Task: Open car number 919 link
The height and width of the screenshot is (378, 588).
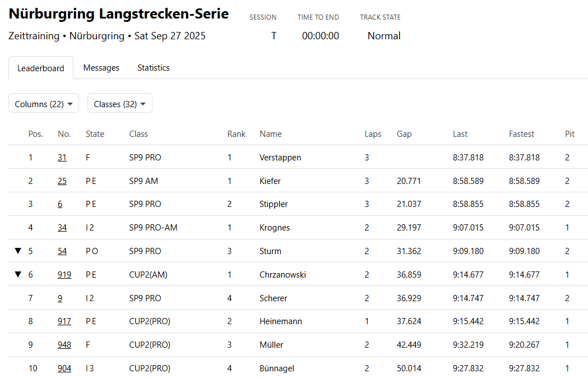Action: [x=64, y=274]
